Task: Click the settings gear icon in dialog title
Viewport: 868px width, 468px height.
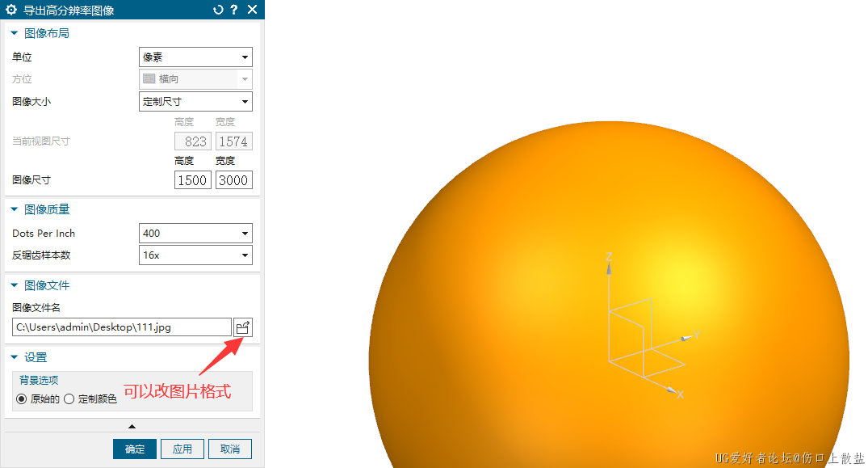Action: 11,10
